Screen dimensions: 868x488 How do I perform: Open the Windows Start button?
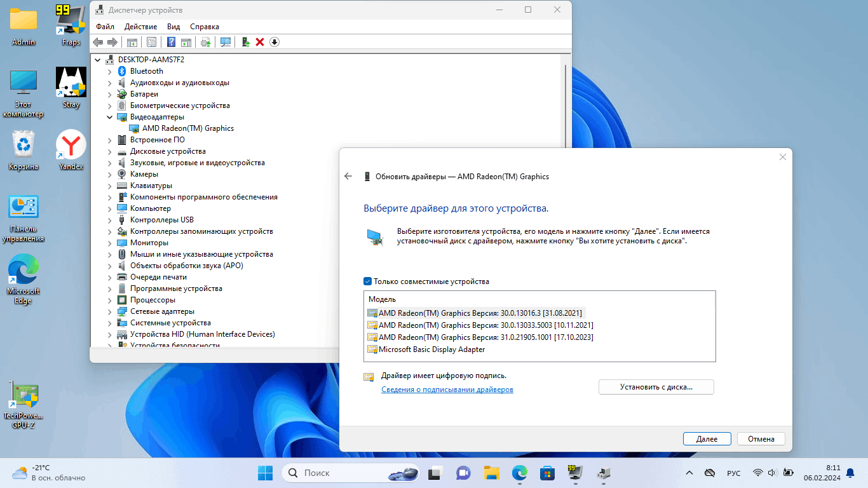[x=265, y=473]
